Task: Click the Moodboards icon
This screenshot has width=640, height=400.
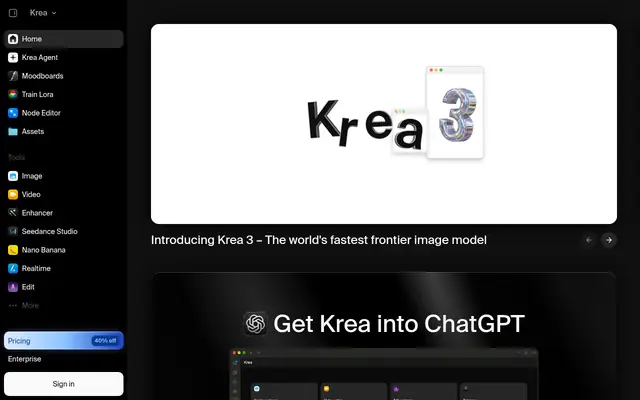Action: 13,76
